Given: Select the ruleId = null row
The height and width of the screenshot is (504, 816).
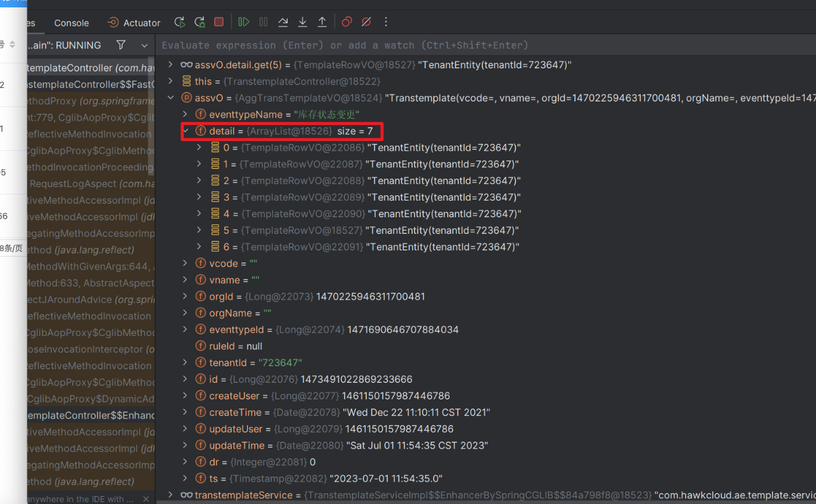Looking at the screenshot, I should pyautogui.click(x=487, y=346).
